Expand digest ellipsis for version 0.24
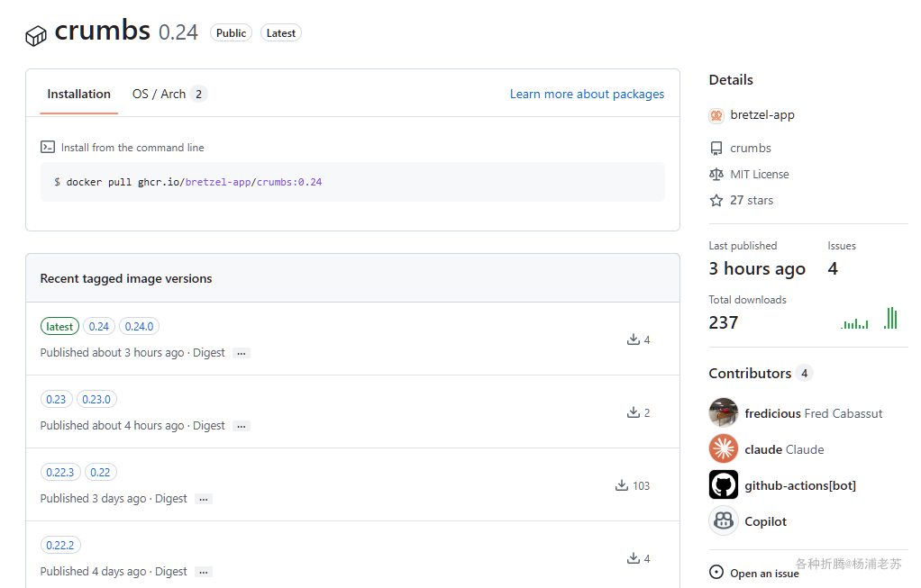Image resolution: width=921 pixels, height=588 pixels. pos(242,353)
